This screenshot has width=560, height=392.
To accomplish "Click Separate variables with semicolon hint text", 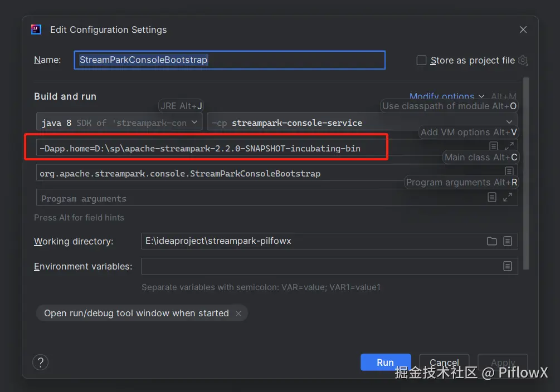I will click(261, 287).
